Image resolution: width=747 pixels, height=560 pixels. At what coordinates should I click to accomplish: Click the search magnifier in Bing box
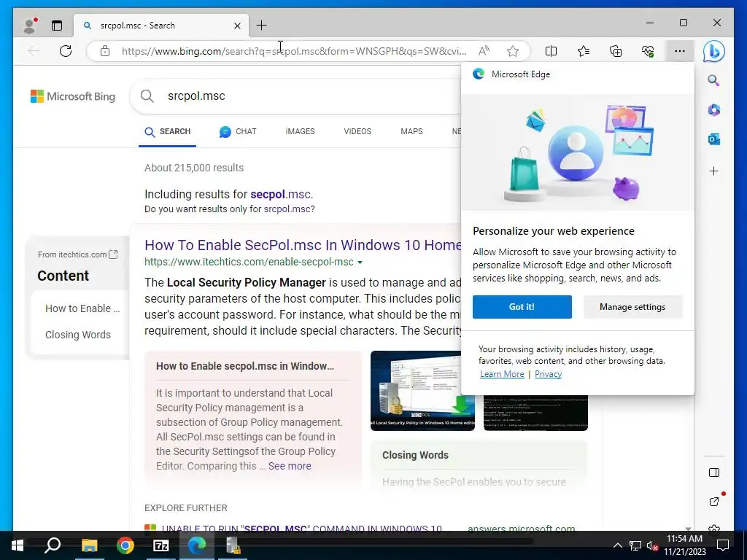(x=147, y=96)
